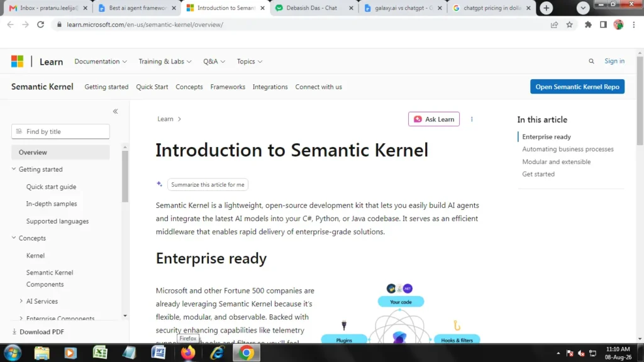Image resolution: width=644 pixels, height=362 pixels.
Task: Open the tab search dropdown arrow
Action: pos(583,8)
